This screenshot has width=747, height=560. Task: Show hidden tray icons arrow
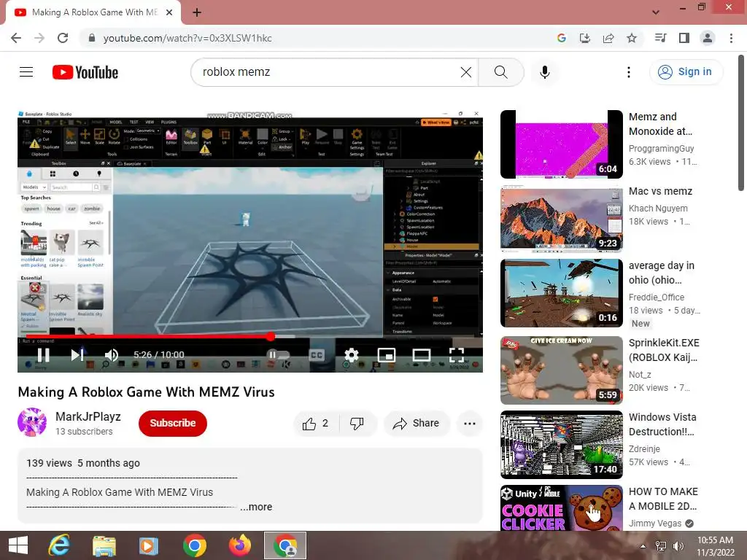pyautogui.click(x=643, y=546)
